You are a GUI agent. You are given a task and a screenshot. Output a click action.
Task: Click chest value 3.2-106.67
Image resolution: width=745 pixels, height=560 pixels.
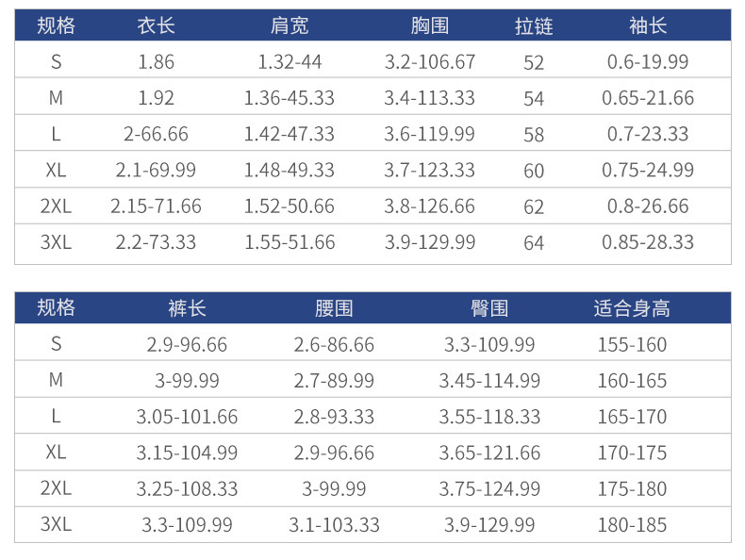[430, 62]
